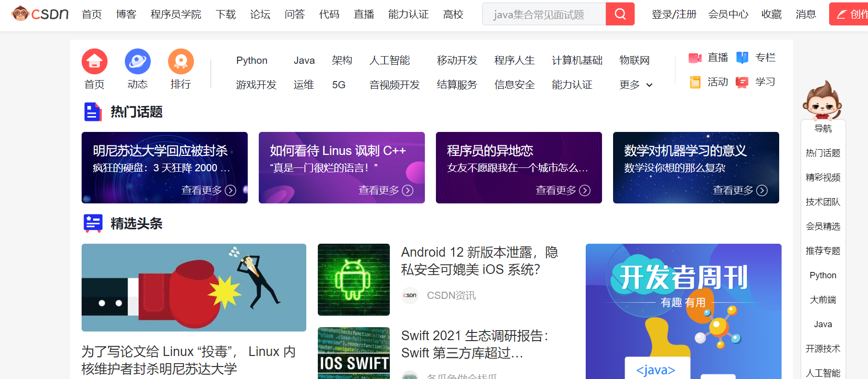Select the 信息安全 category

click(515, 85)
